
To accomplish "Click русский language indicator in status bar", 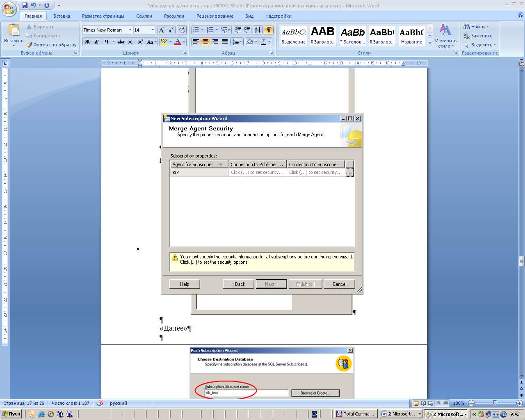I will pyautogui.click(x=119, y=403).
